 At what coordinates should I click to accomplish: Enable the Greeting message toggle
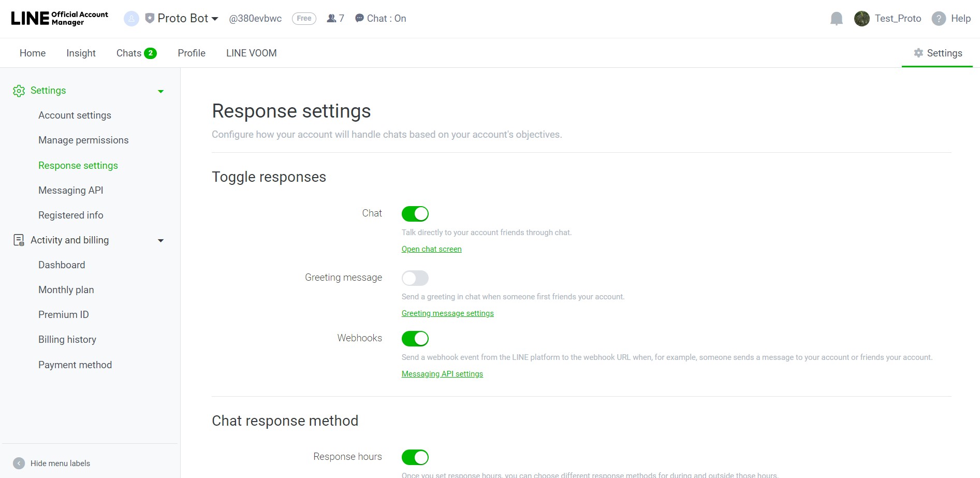tap(415, 278)
